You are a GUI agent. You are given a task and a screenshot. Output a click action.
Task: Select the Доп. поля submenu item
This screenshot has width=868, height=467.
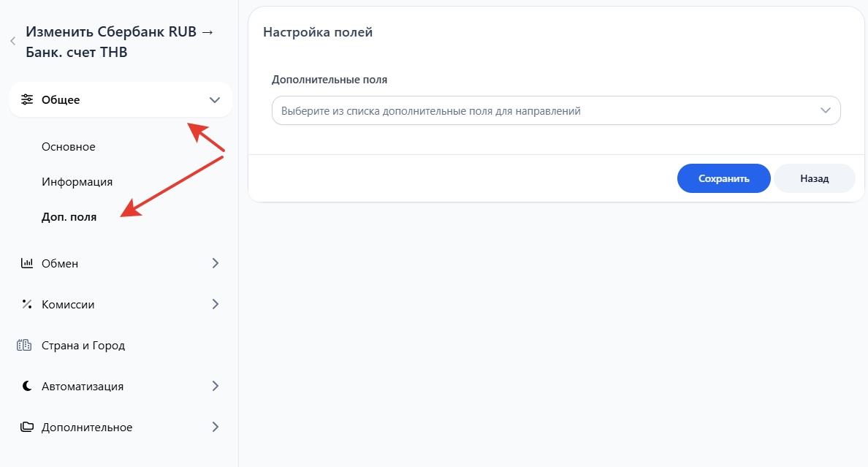tap(69, 217)
